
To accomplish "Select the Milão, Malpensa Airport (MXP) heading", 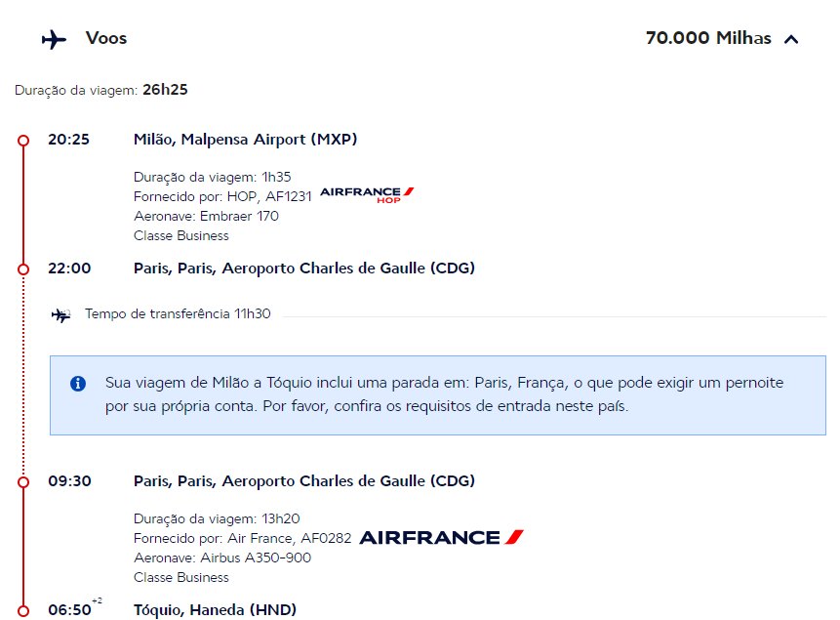I will tap(245, 140).
